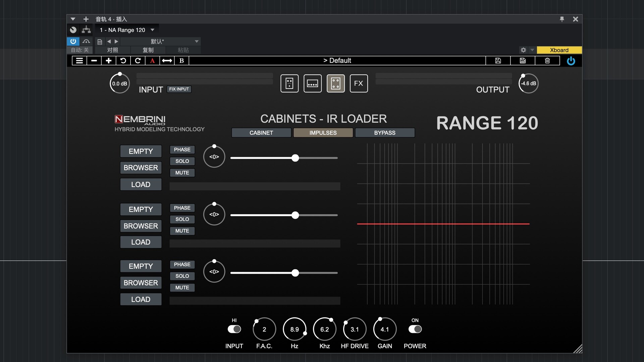Toggle MUTE for third impulse slot
This screenshot has height=362, width=644.
[182, 288]
